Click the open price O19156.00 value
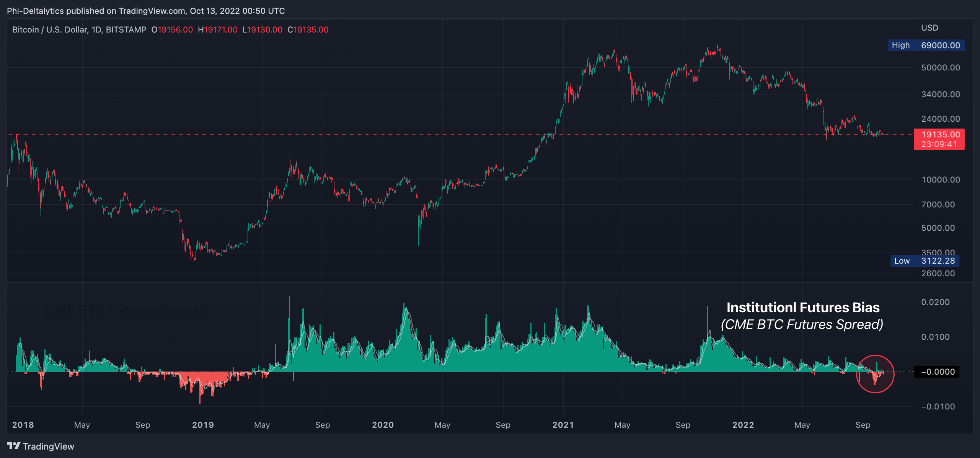The image size is (980, 458). click(172, 29)
